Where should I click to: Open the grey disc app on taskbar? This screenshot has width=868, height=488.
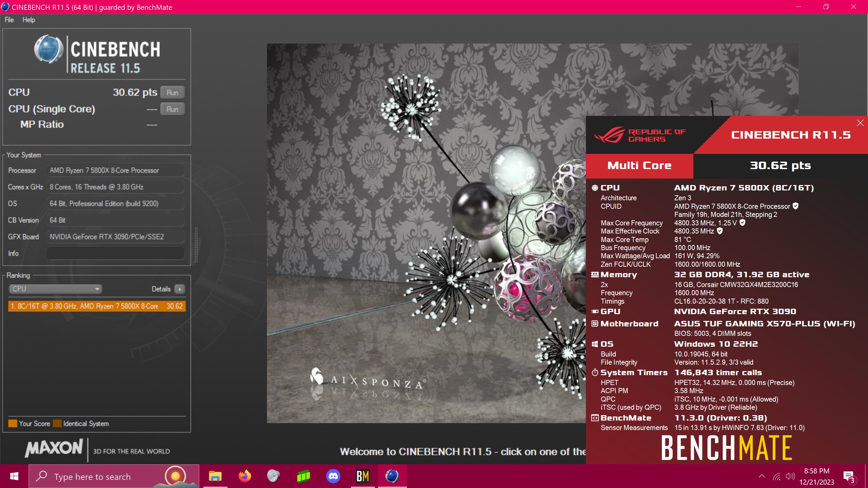pyautogui.click(x=273, y=476)
